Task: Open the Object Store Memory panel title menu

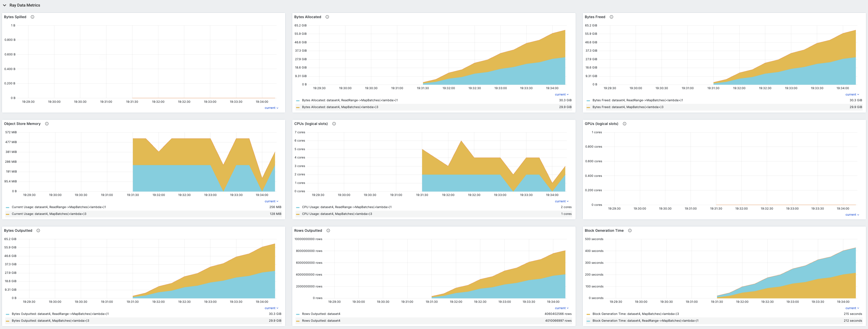Action: pos(22,124)
